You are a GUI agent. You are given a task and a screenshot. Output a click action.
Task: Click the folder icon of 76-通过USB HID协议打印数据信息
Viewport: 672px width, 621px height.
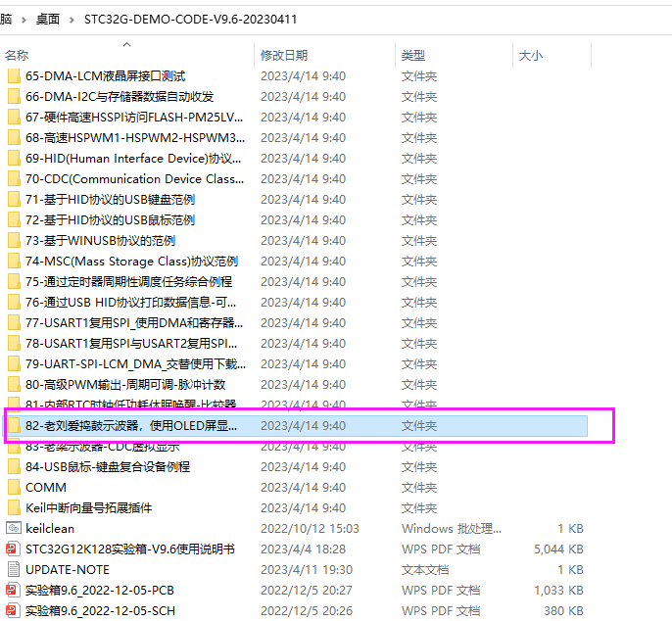(14, 303)
